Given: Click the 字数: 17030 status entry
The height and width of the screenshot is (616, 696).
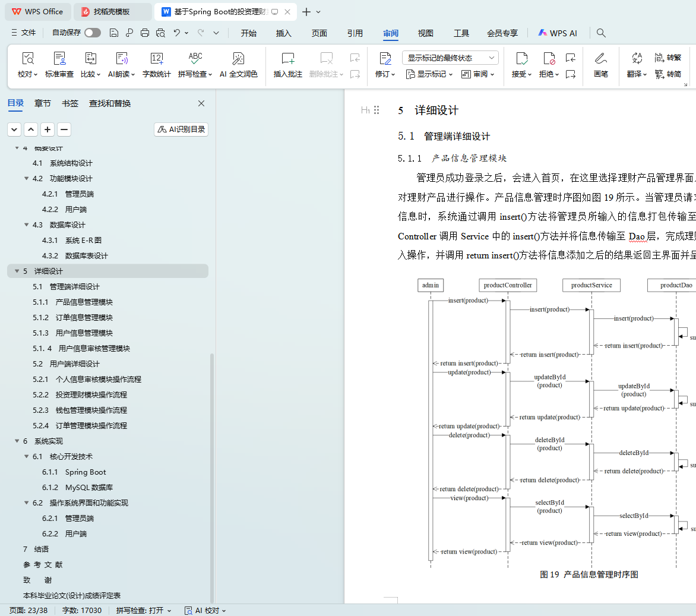Looking at the screenshot, I should pos(82,611).
